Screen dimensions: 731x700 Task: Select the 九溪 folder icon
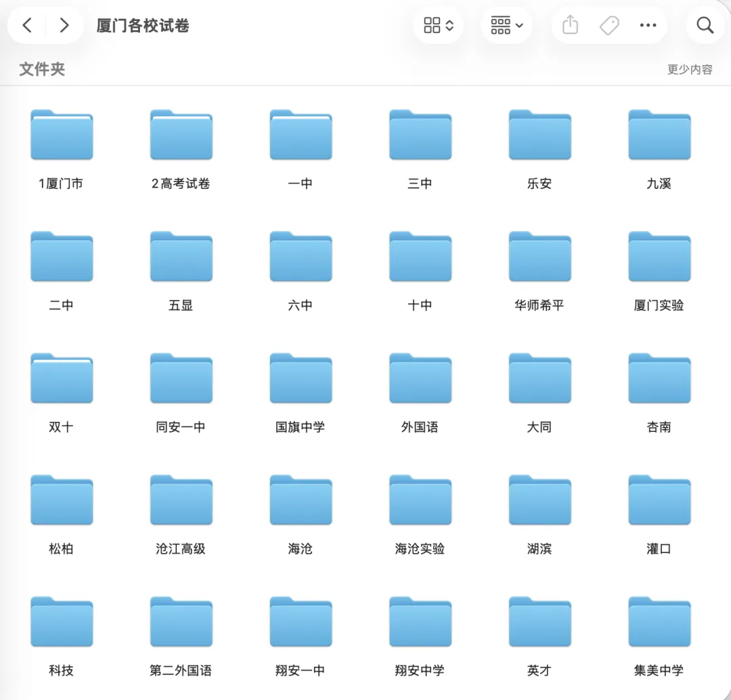(660, 135)
